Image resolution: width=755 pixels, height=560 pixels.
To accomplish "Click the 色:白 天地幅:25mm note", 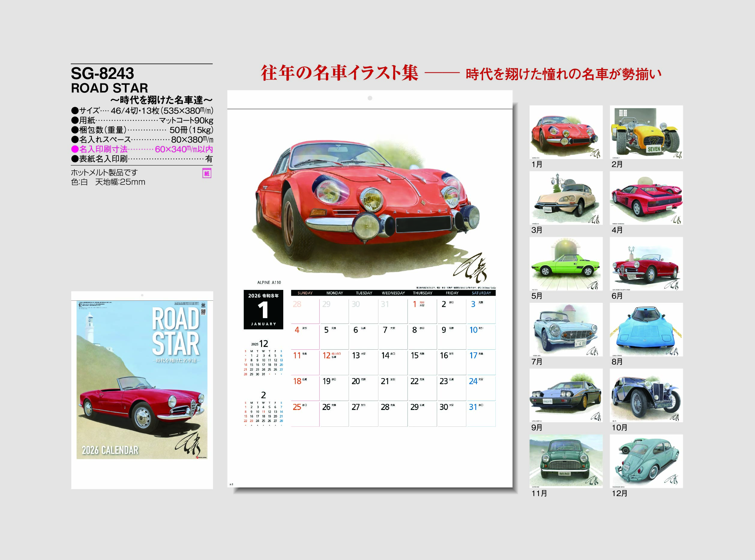I will pos(108,182).
